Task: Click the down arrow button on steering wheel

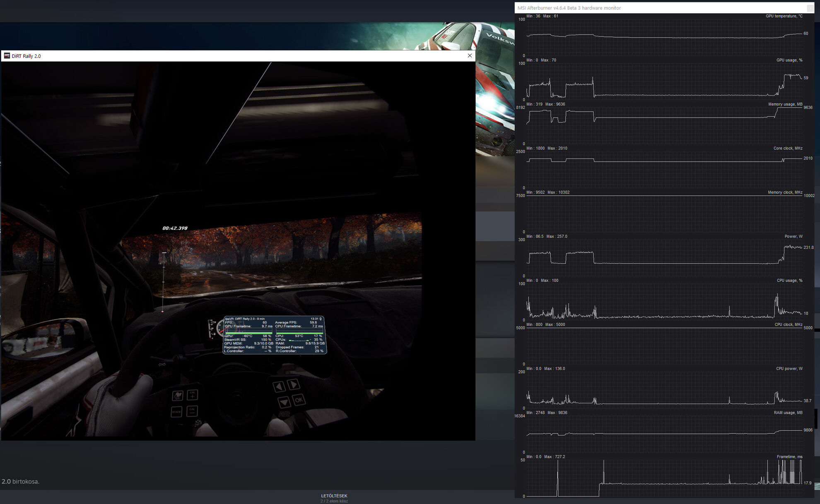Action: click(284, 402)
